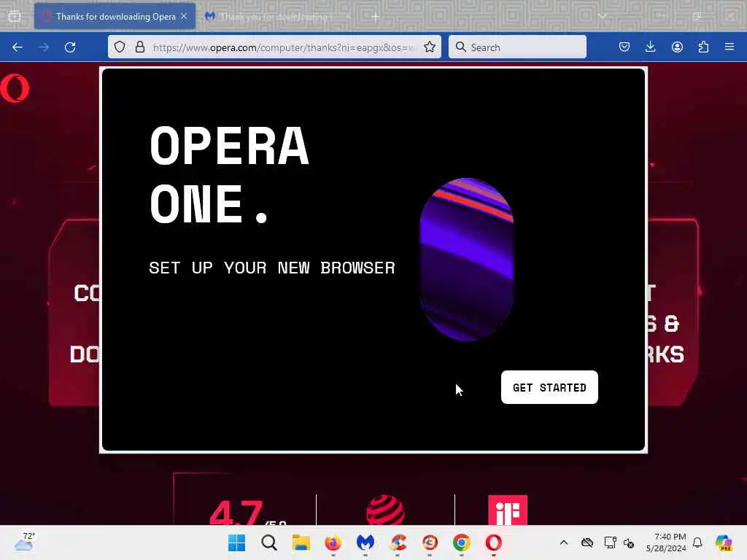Open the extensions puzzle icon

[703, 47]
